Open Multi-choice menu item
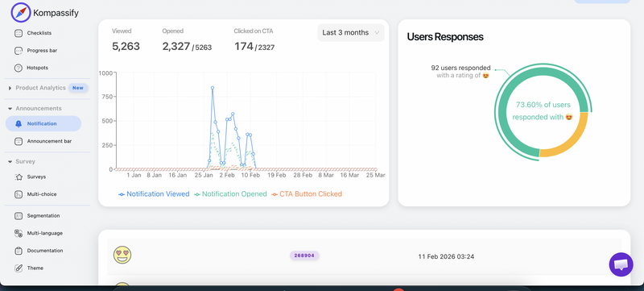 [x=42, y=194]
